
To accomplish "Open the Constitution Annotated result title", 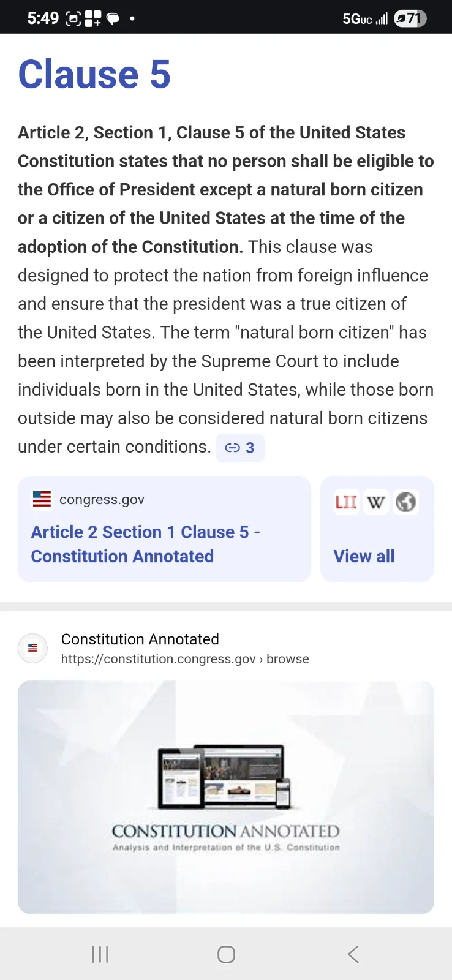I will tap(140, 639).
